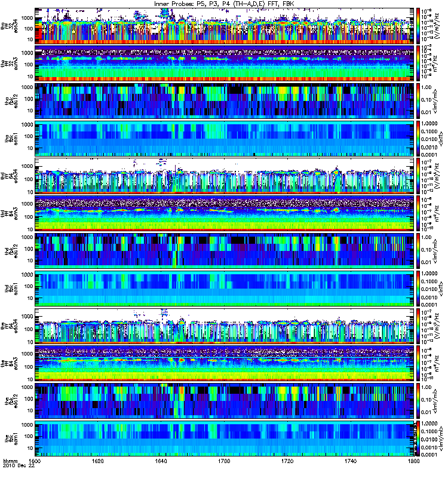The height and width of the screenshot is (478, 448).
Task: Click the 'thd fbk scm1' y-axis label
Action: [11, 289]
